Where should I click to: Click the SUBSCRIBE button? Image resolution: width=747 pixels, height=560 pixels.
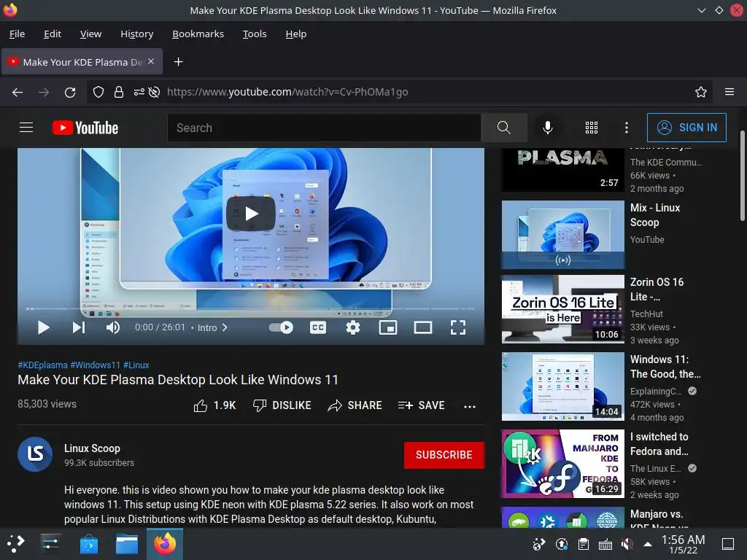(444, 455)
